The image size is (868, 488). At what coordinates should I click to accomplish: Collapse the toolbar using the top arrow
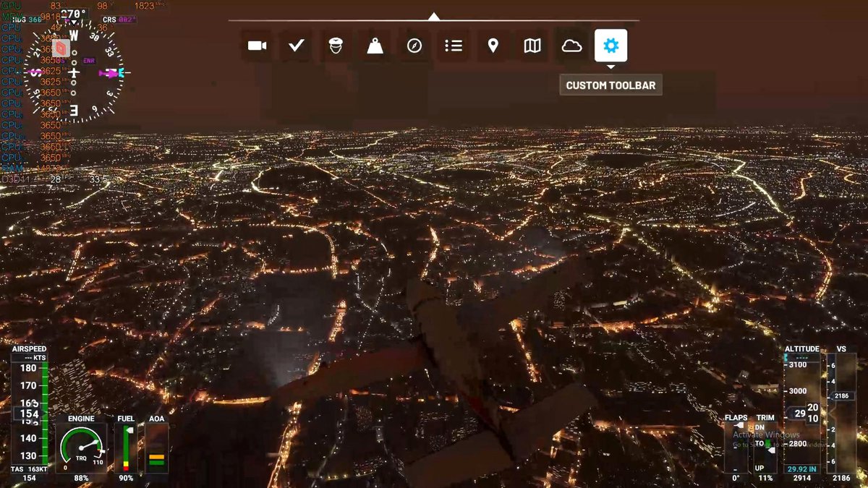pyautogui.click(x=433, y=16)
